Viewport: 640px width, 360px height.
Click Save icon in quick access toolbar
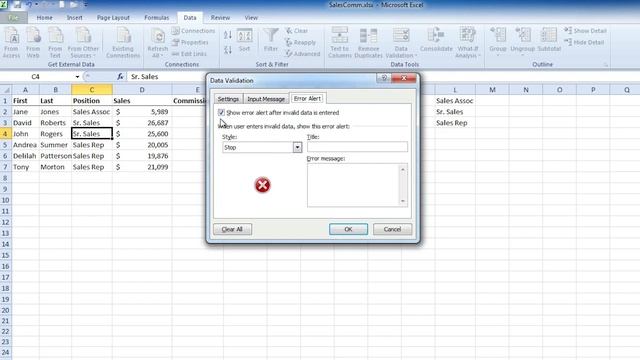pos(17,5)
